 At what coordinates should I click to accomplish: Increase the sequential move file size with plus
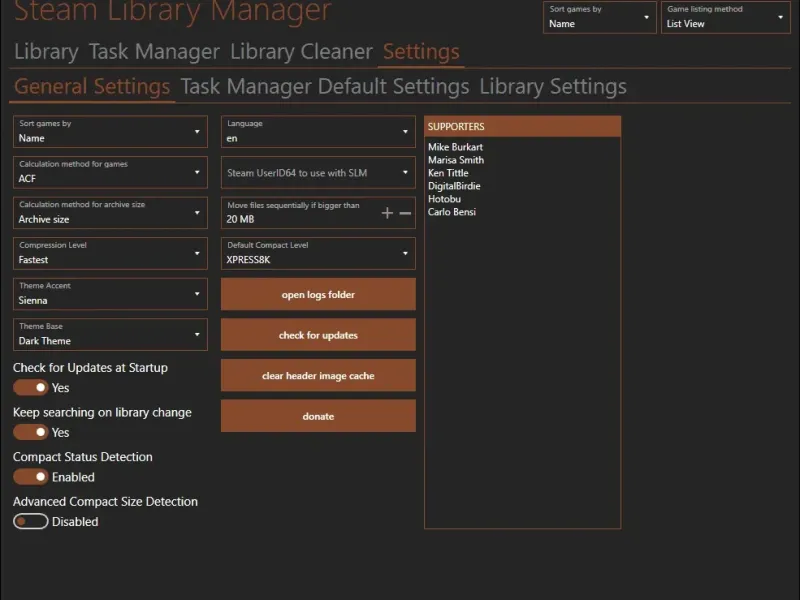click(x=387, y=213)
